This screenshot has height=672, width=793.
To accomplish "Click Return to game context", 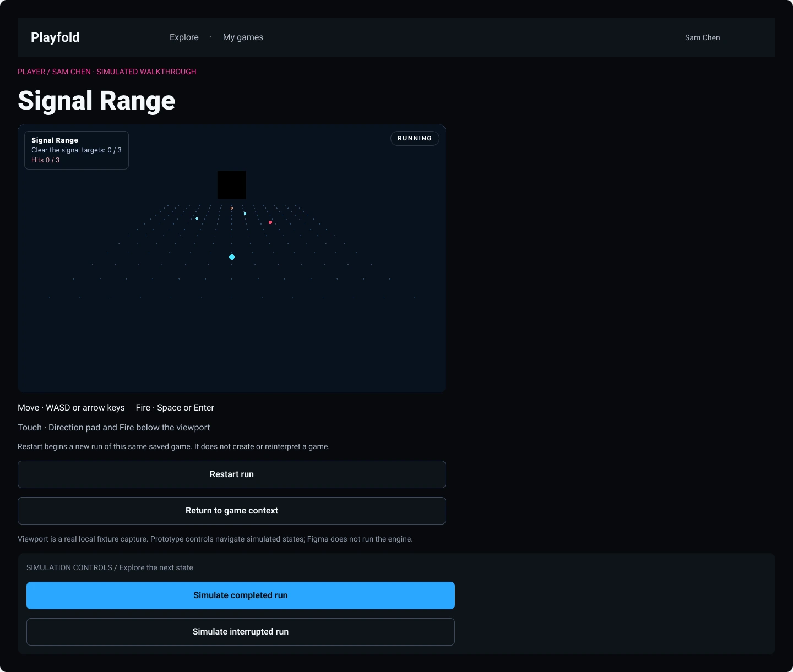I will [x=232, y=511].
